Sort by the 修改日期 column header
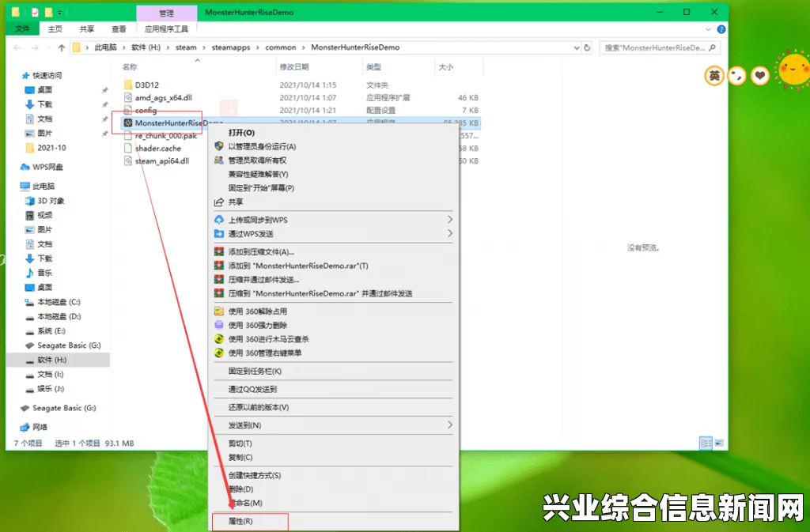The width and height of the screenshot is (810, 532). (x=294, y=67)
